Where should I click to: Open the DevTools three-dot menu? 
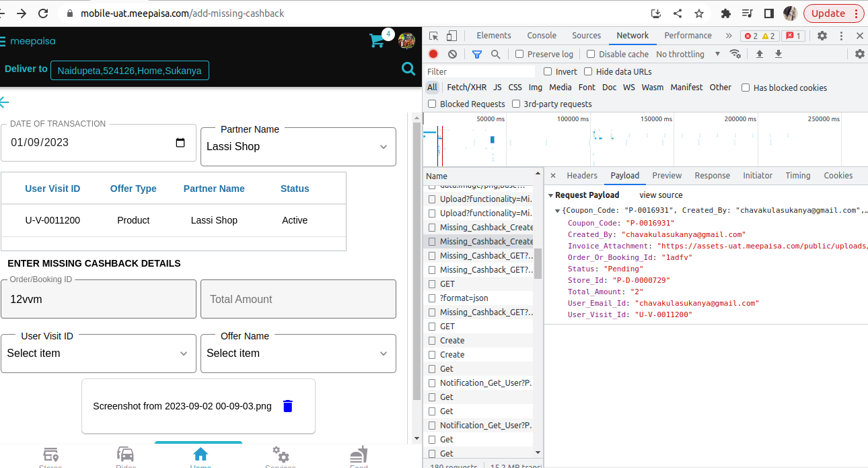point(841,36)
